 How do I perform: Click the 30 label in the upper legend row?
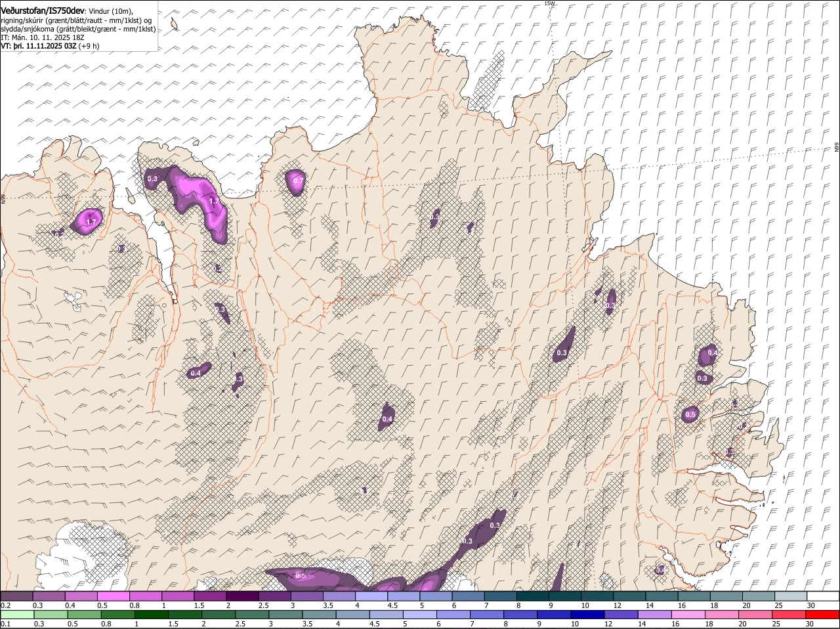810,605
